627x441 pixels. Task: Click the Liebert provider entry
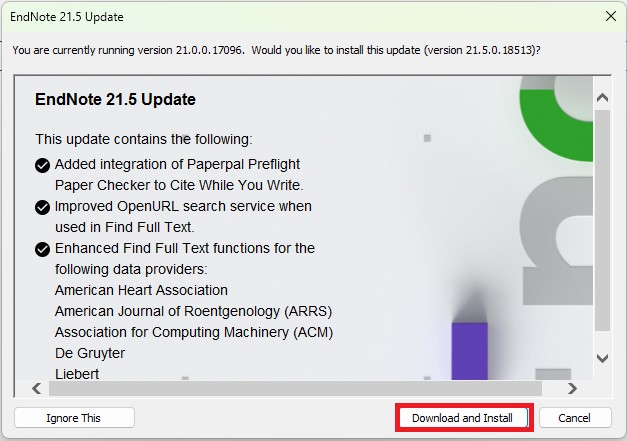(77, 374)
